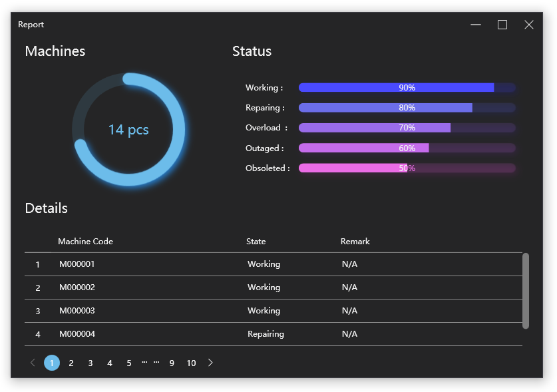
Task: Click the State column header
Action: (256, 241)
